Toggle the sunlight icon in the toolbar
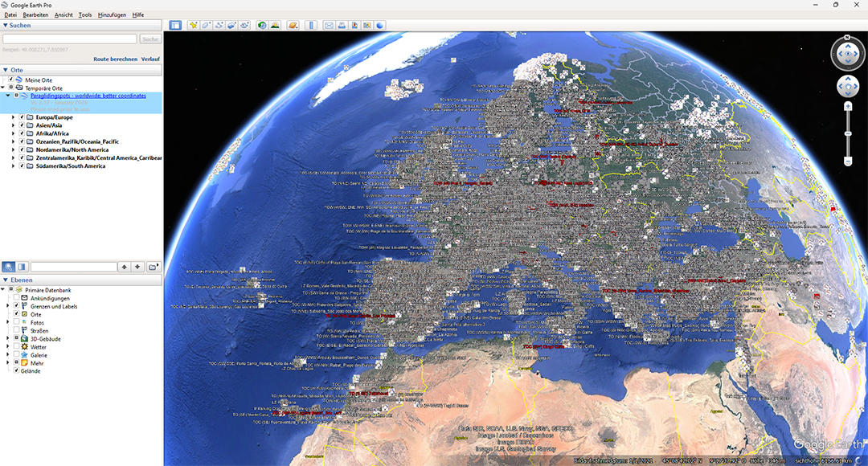The width and height of the screenshot is (868, 466). tap(275, 25)
